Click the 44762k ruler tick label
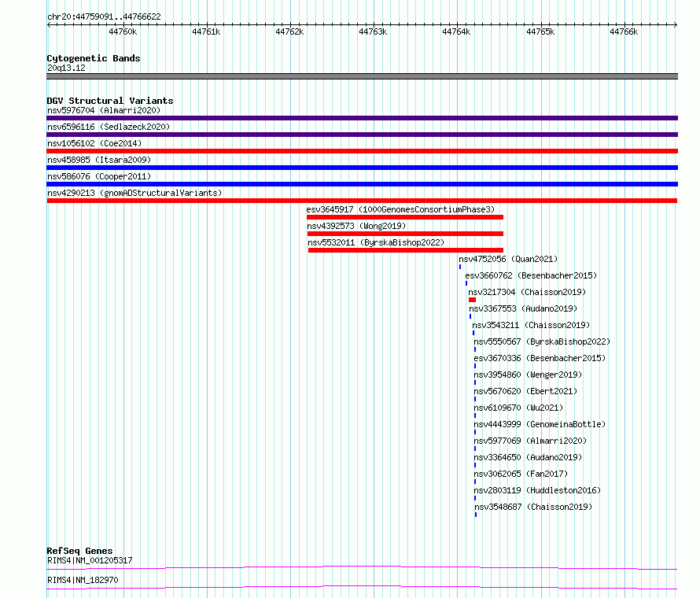This screenshot has width=700, height=598. coord(289,32)
